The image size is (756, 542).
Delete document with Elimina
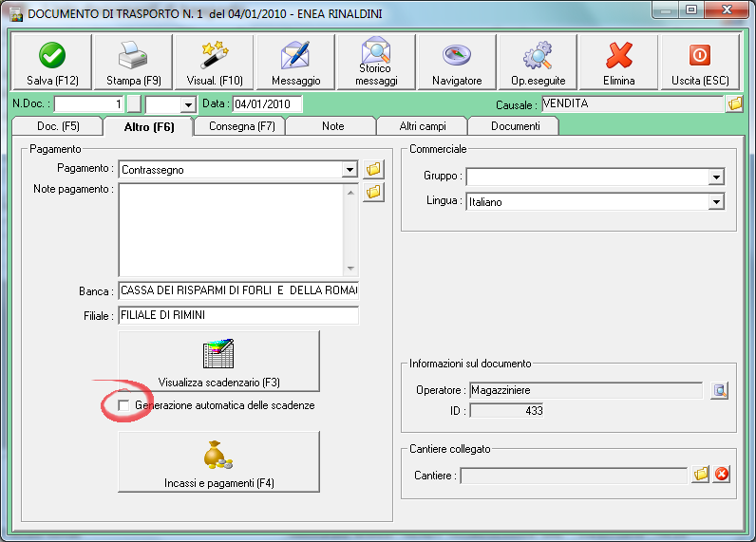click(618, 62)
